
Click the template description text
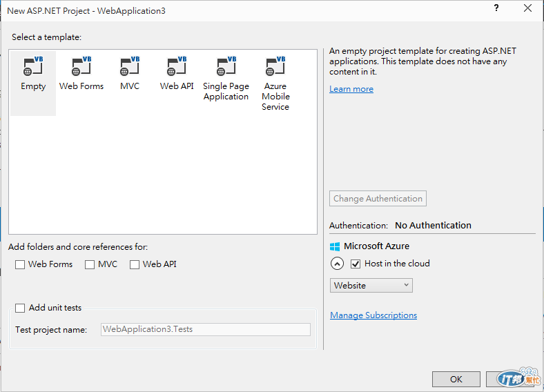pos(423,61)
